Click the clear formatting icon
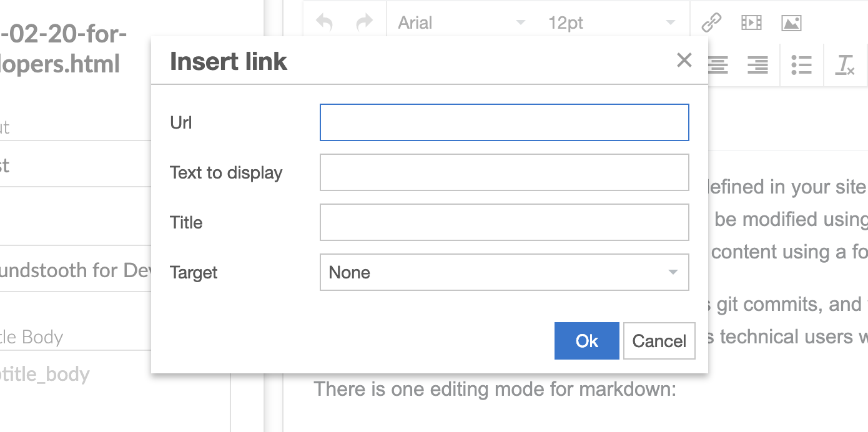 846,64
